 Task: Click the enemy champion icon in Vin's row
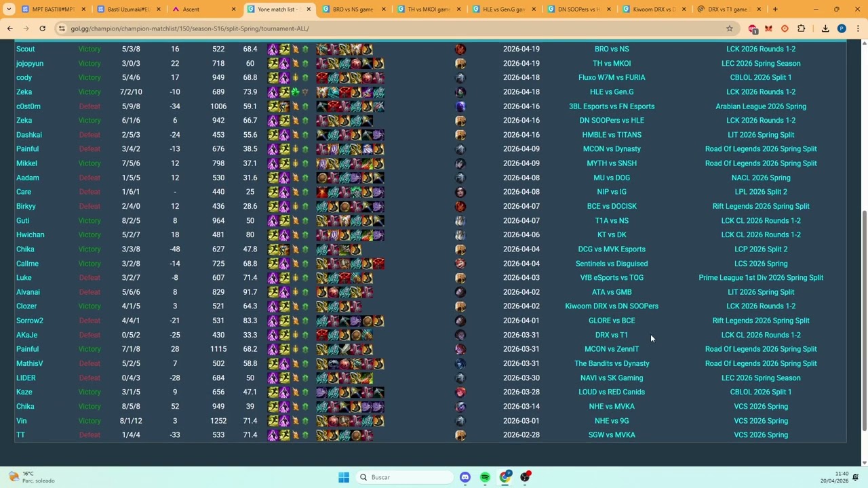460,421
